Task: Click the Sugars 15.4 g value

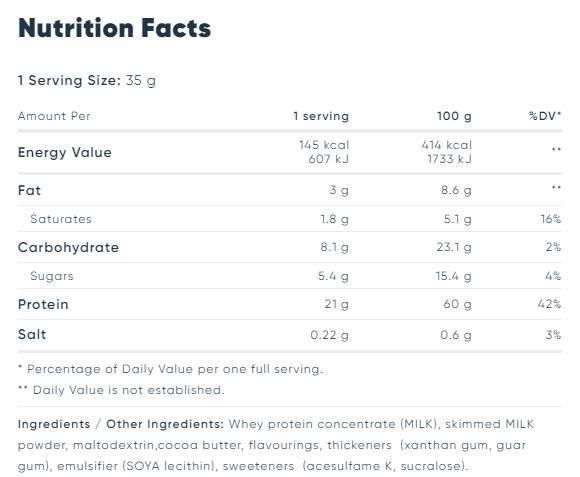Action: [453, 276]
